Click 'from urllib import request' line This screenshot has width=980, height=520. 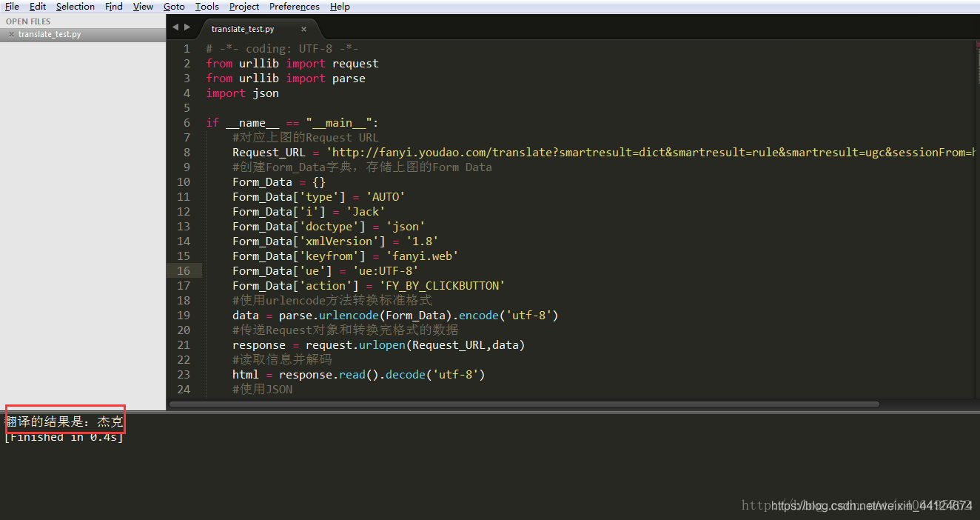tap(292, 64)
